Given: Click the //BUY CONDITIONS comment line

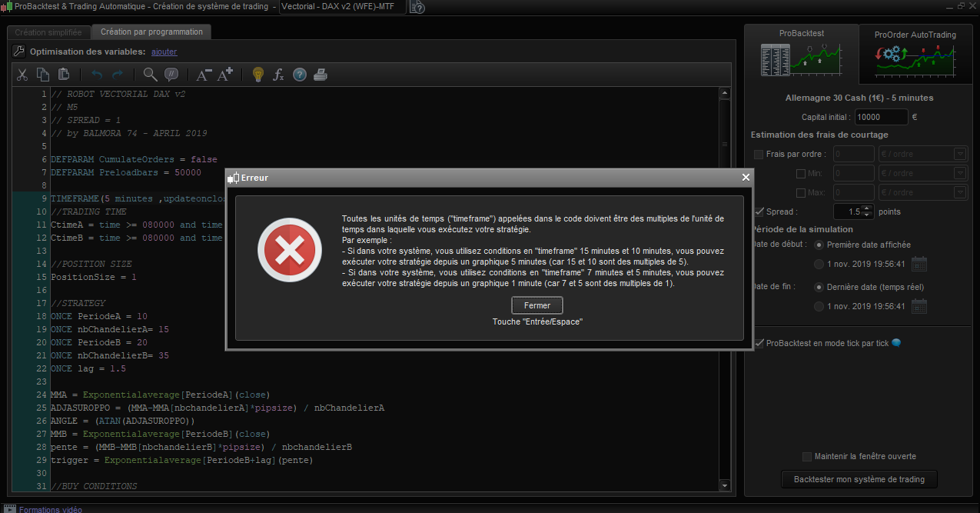Looking at the screenshot, I should click(x=94, y=486).
